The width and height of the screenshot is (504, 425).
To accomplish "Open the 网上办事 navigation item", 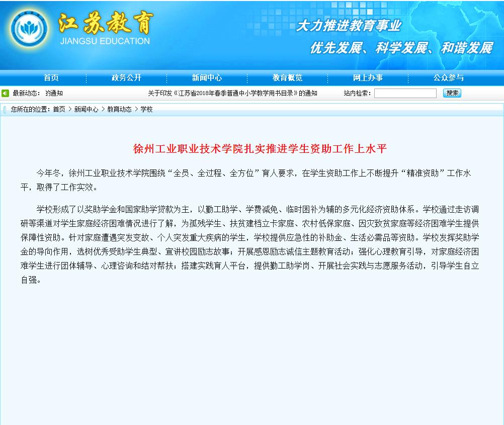I will point(368,78).
